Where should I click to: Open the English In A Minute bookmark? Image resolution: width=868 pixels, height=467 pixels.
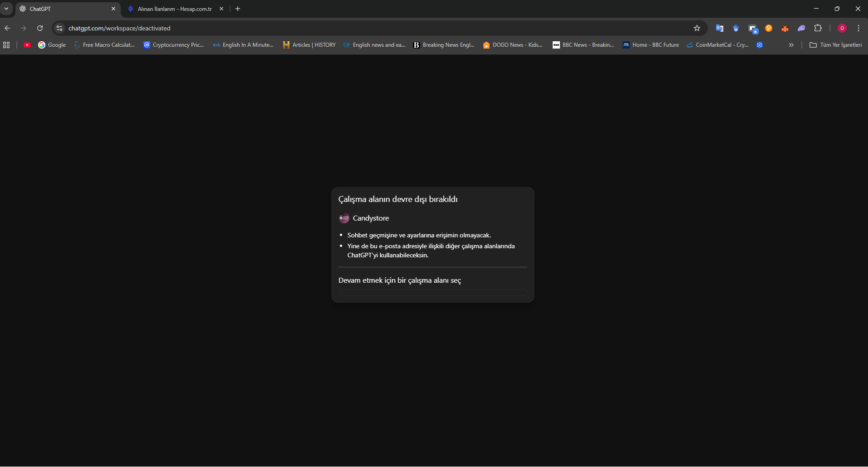pos(243,45)
